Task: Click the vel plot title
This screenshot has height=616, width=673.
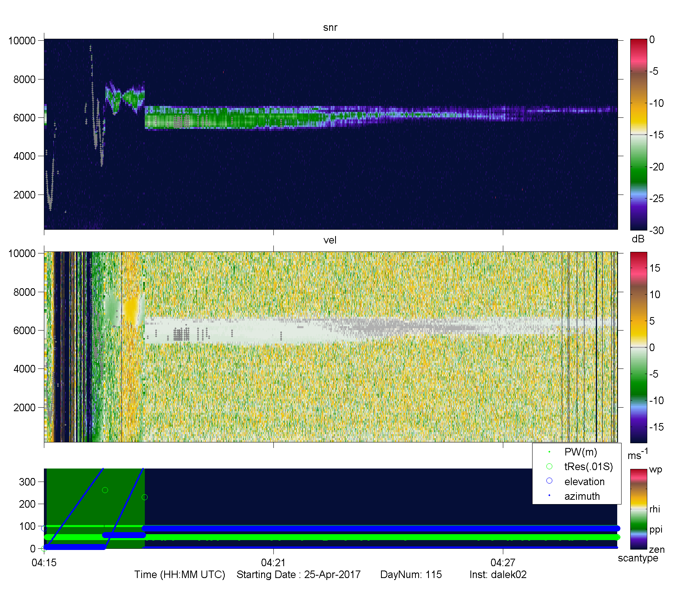Action: 330,240
